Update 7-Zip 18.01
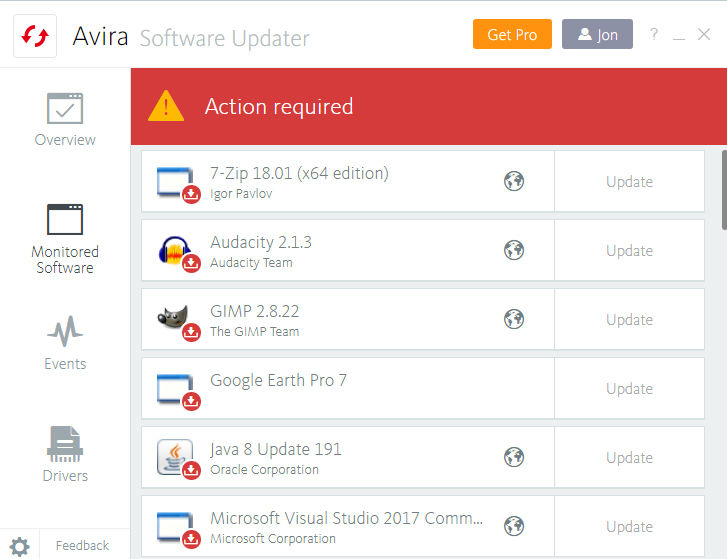The width and height of the screenshot is (727, 559). (x=629, y=181)
